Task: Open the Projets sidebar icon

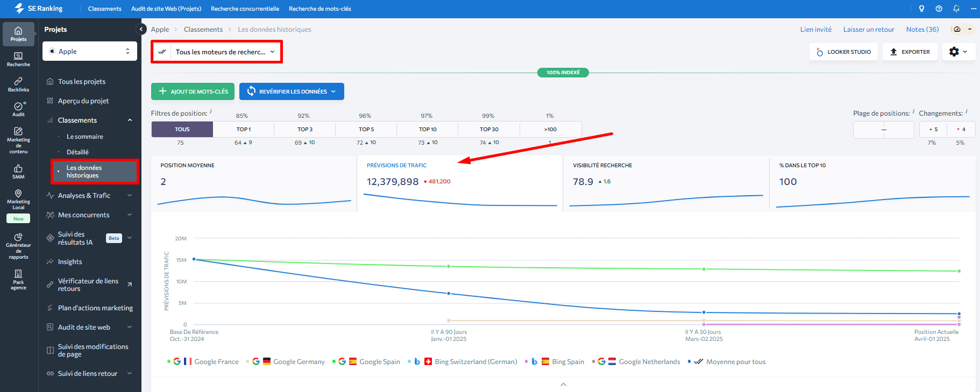Action: (x=18, y=34)
